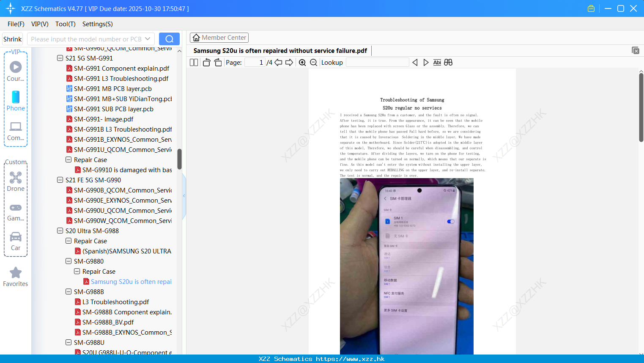Click the xzz.hk website link in footer
This screenshot has width=644, height=363.
350,359
